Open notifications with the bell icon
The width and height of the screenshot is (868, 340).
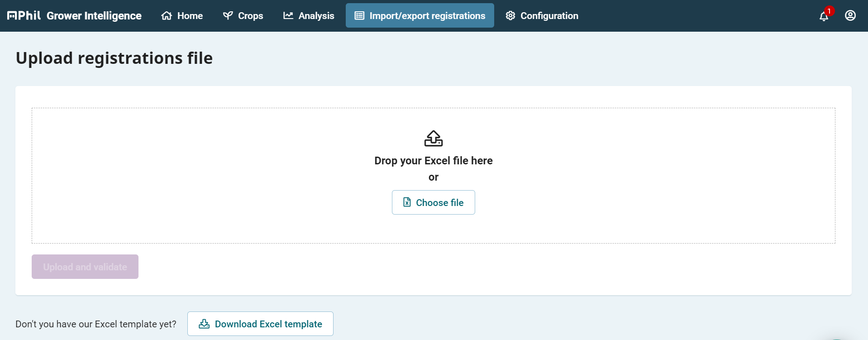824,17
